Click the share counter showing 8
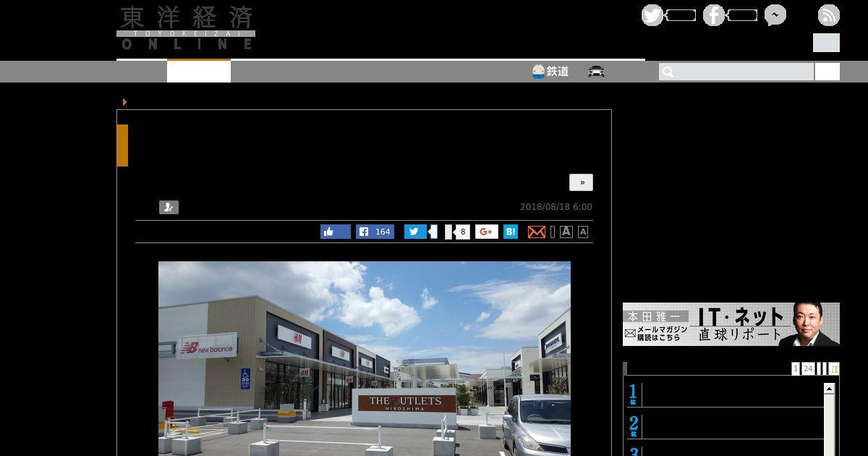 (x=462, y=232)
